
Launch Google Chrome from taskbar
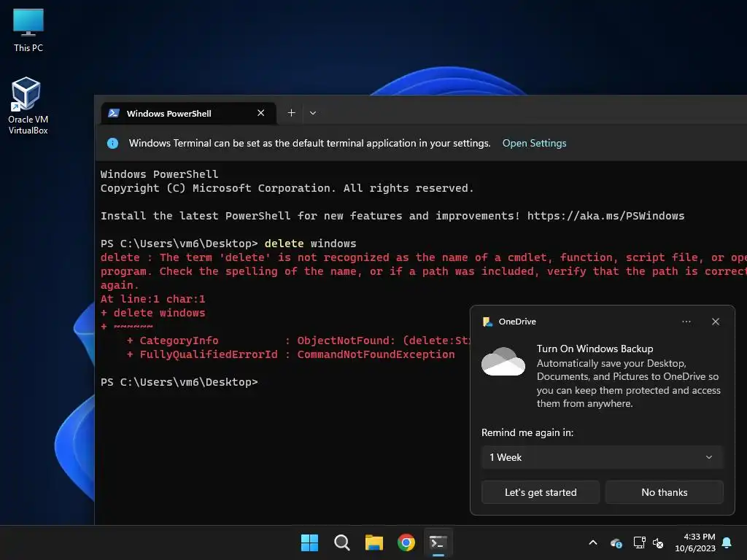[406, 542]
